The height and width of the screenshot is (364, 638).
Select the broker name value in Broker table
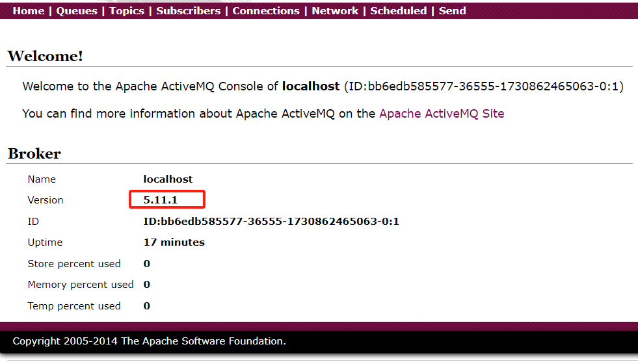tap(168, 179)
